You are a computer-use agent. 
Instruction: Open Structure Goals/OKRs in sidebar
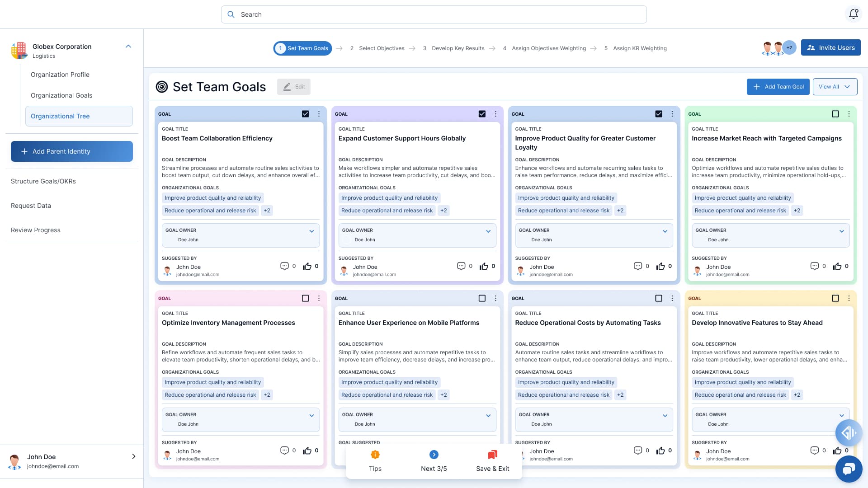coord(43,181)
